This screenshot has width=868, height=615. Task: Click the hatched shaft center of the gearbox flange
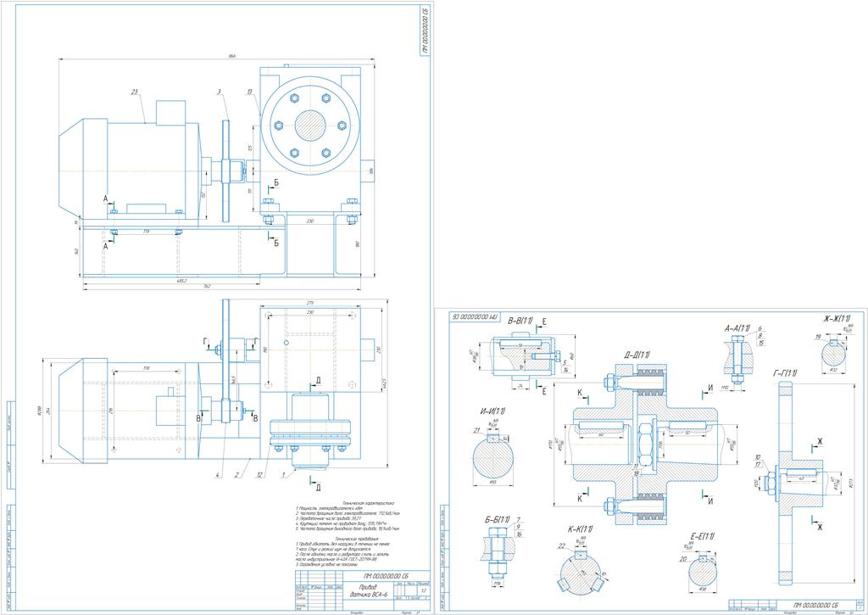click(x=309, y=126)
